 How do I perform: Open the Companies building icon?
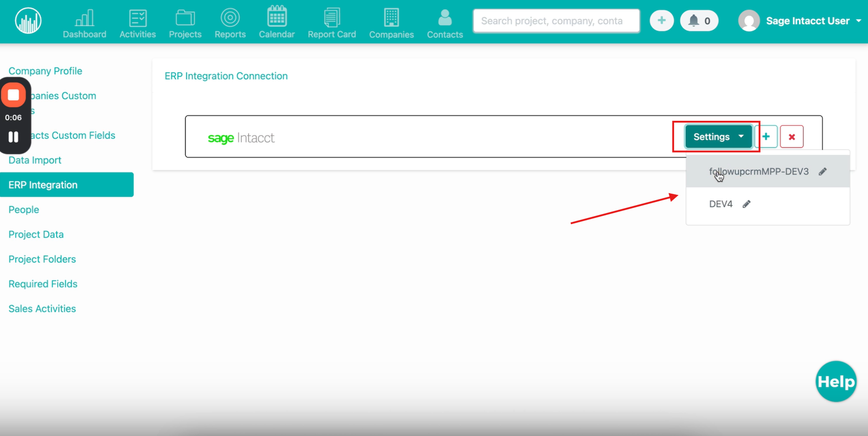(x=391, y=18)
